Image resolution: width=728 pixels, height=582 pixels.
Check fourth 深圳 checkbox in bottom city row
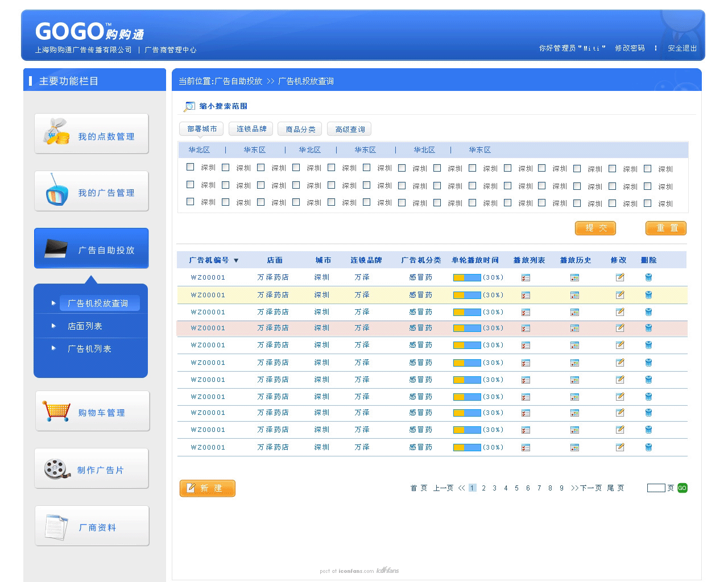(x=296, y=202)
